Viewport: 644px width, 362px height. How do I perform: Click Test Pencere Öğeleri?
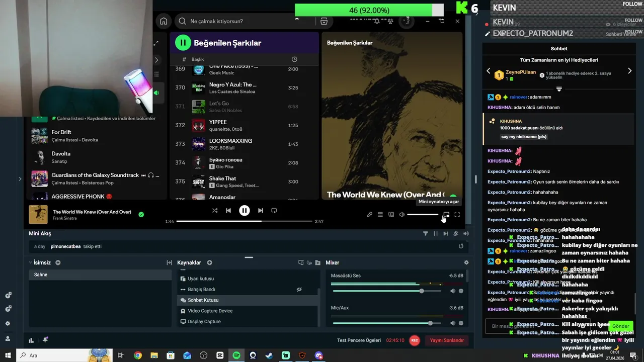pyautogui.click(x=359, y=340)
